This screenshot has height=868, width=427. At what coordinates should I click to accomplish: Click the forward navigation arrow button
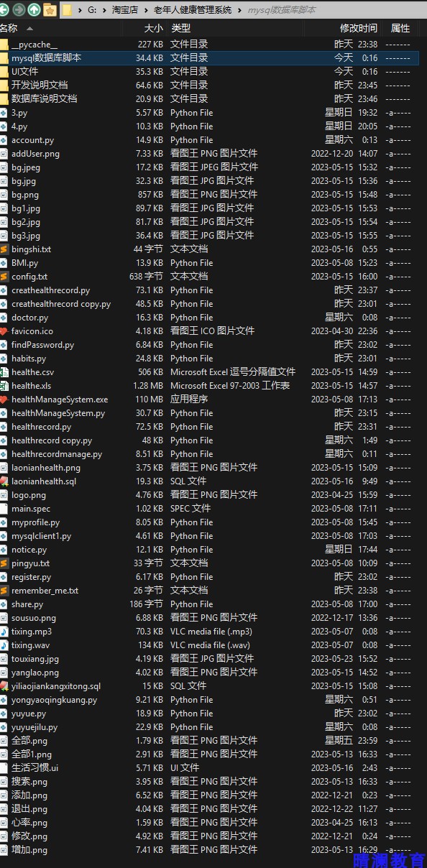pos(19,9)
